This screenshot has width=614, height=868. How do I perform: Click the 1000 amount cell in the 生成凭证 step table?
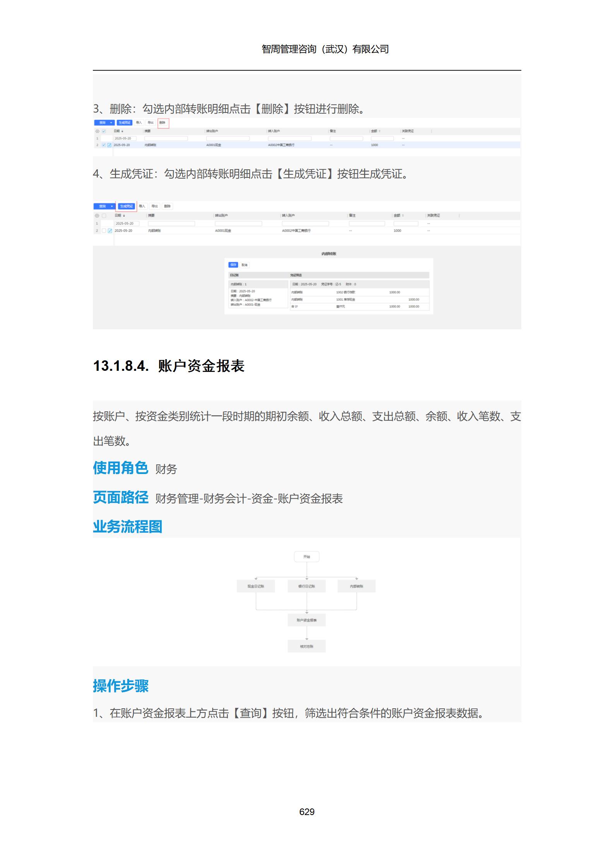tap(397, 231)
